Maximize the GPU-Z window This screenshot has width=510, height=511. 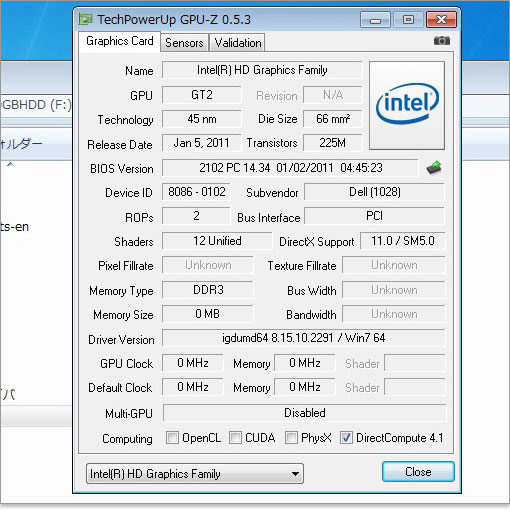408,20
